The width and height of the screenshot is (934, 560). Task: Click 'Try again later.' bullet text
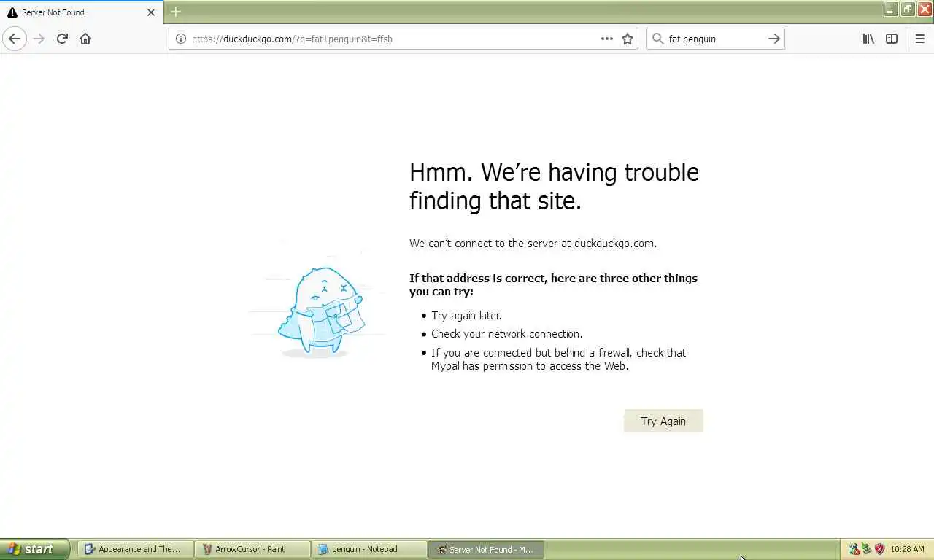pos(466,316)
